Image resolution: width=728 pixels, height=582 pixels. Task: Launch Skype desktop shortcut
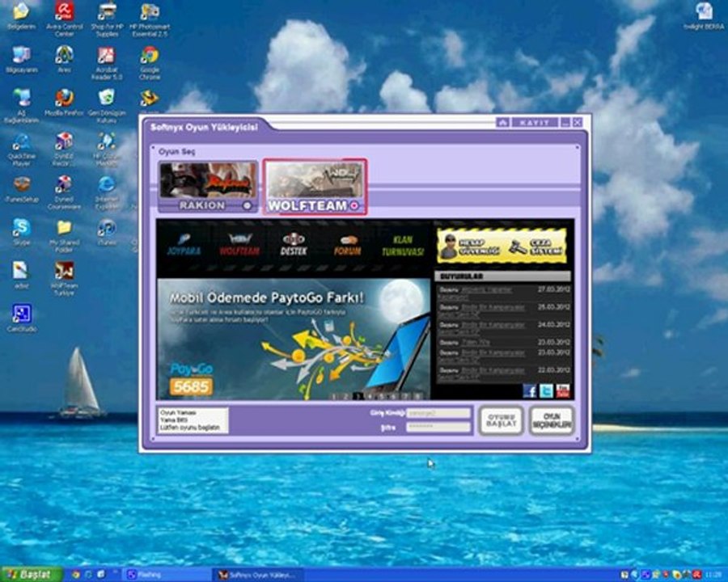click(21, 232)
